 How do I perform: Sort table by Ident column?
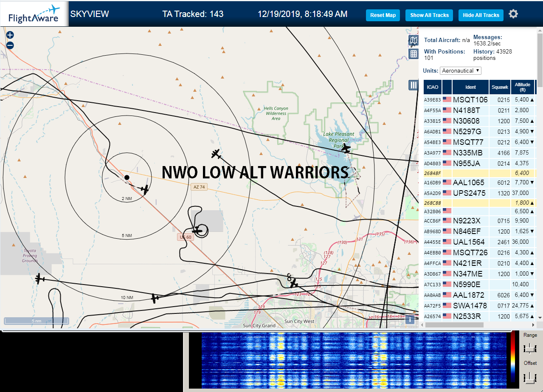(x=470, y=87)
